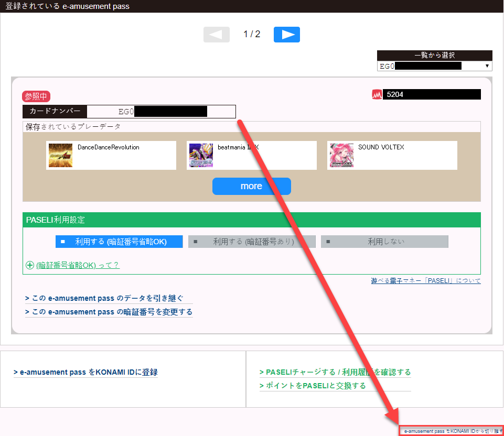Click the red PASELI logo icon
504x436 pixels.
click(377, 94)
